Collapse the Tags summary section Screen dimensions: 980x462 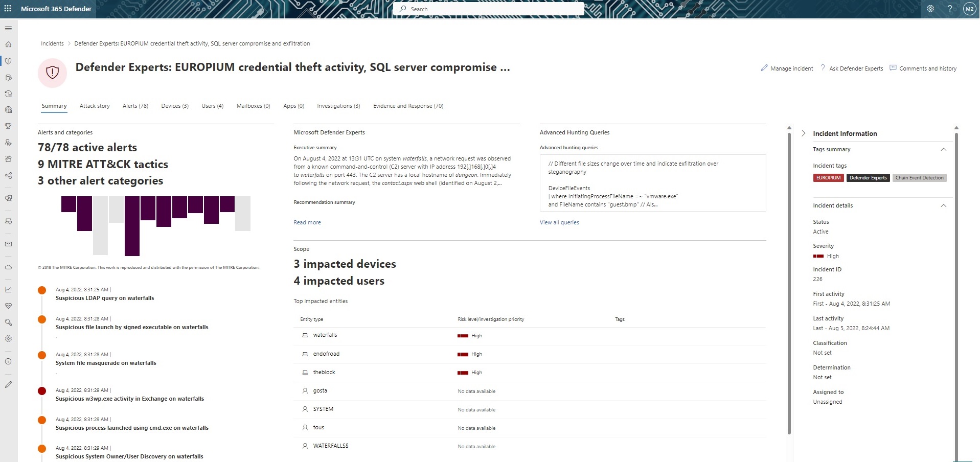pyautogui.click(x=943, y=150)
